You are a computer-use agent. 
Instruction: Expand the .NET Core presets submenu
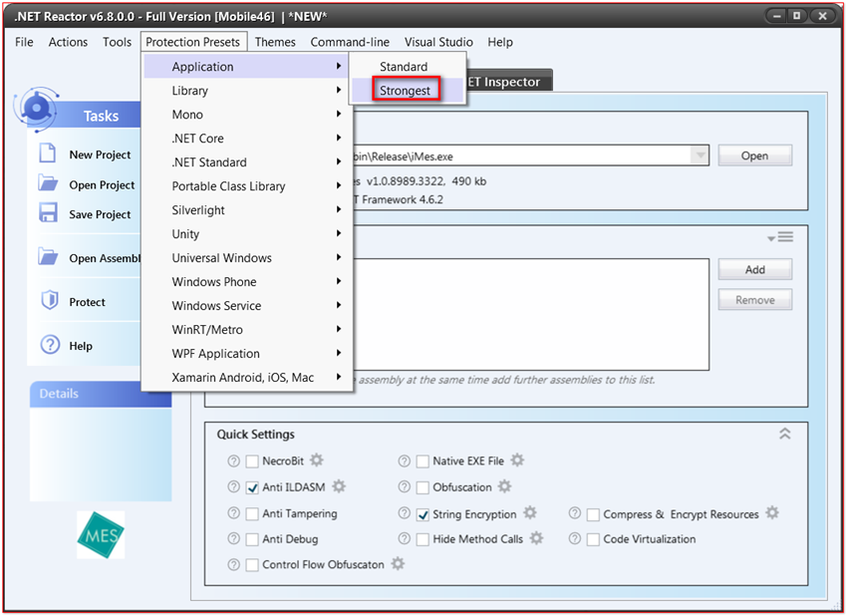click(x=248, y=138)
